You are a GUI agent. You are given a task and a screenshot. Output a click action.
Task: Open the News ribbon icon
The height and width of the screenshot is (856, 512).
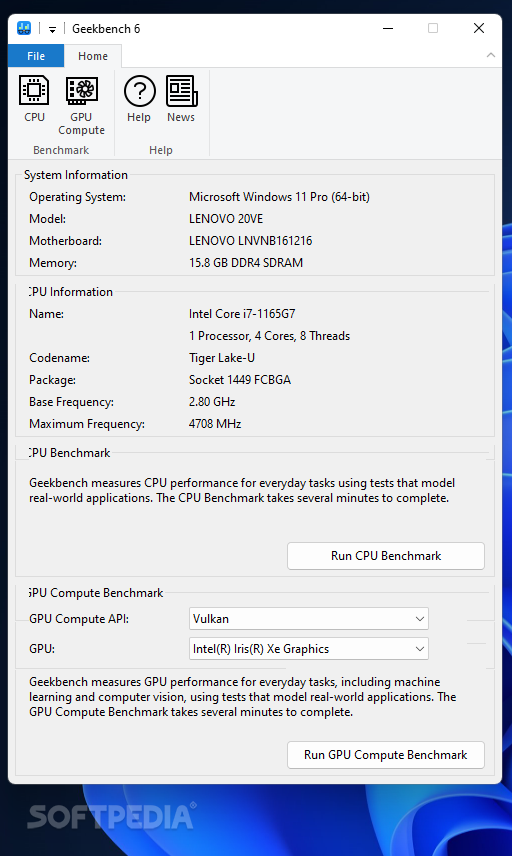(181, 99)
